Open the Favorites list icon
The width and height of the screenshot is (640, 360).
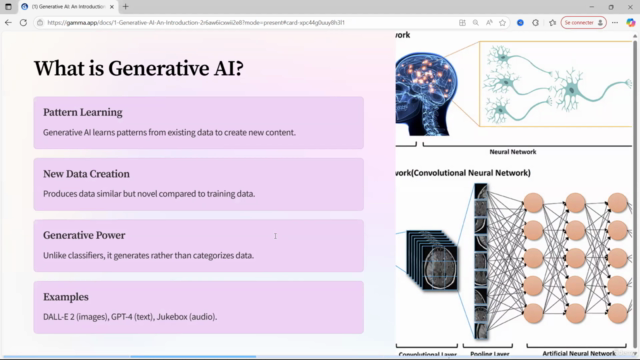pyautogui.click(x=552, y=22)
